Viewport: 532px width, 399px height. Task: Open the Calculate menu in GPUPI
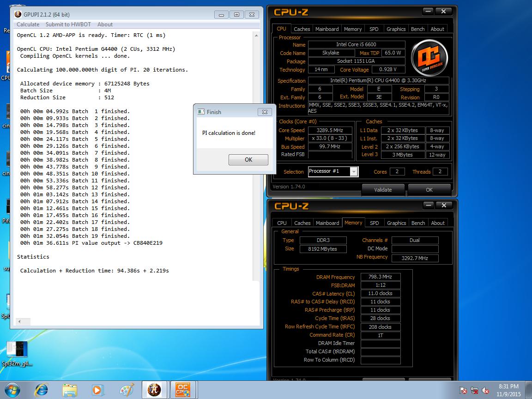coord(28,24)
